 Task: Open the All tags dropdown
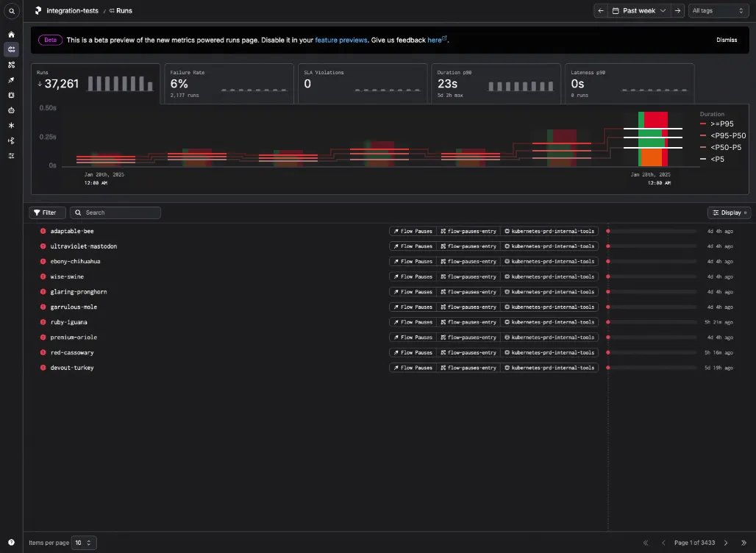tap(718, 10)
